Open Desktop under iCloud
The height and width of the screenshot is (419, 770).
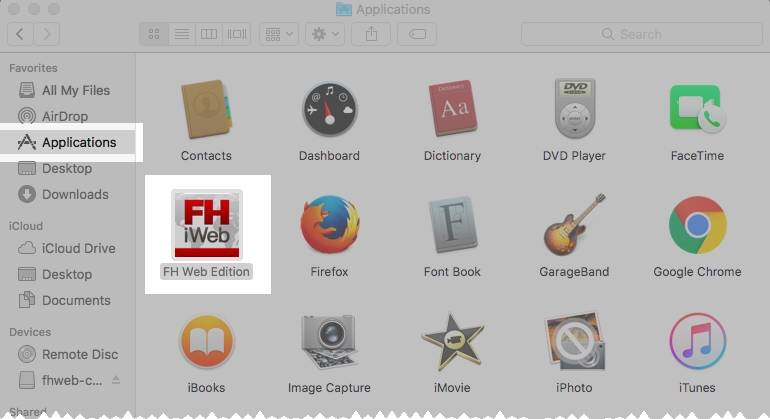click(x=68, y=275)
